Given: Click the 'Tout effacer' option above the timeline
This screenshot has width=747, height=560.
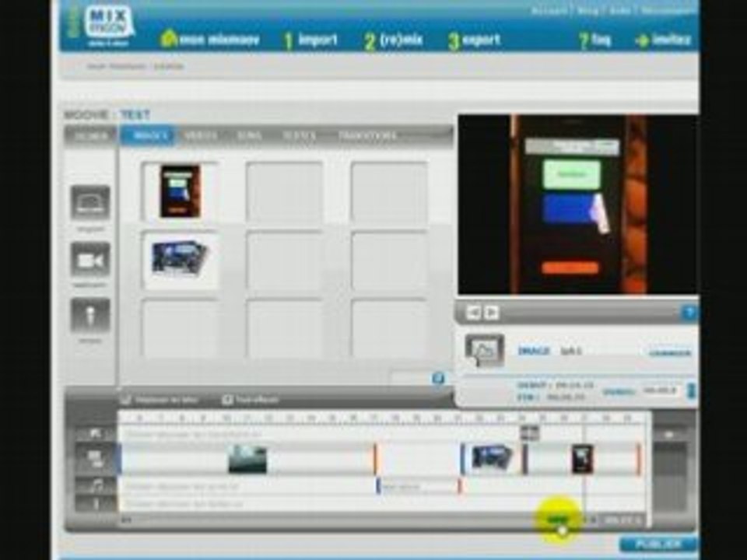Looking at the screenshot, I should pyautogui.click(x=251, y=400).
